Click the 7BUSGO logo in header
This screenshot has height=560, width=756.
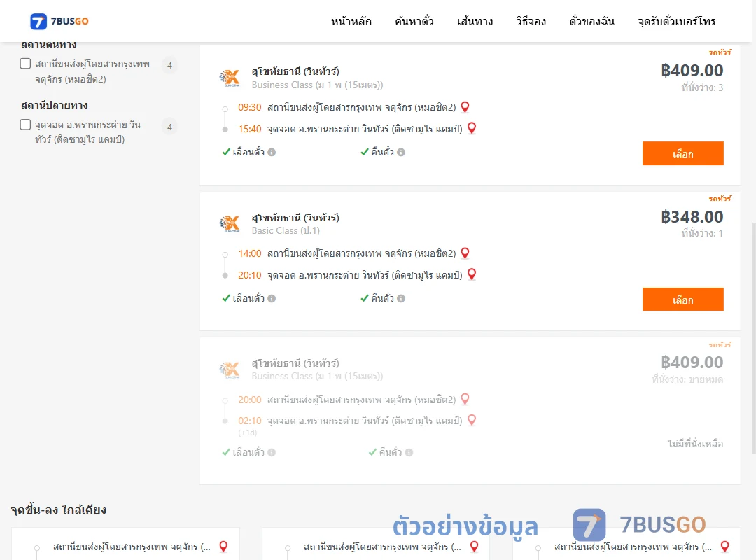pyautogui.click(x=59, y=21)
